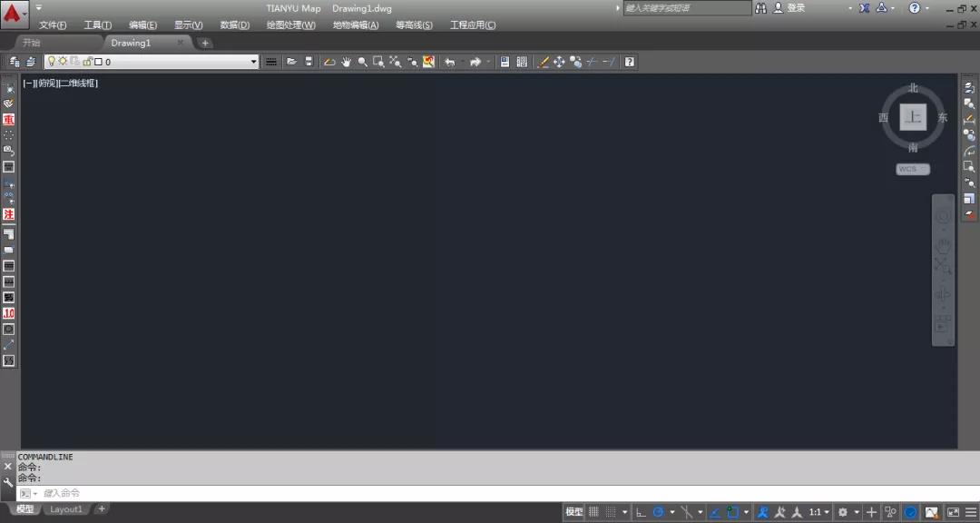The height and width of the screenshot is (523, 980).
Task: Click the open-folder icon in toolbar
Action: point(291,62)
